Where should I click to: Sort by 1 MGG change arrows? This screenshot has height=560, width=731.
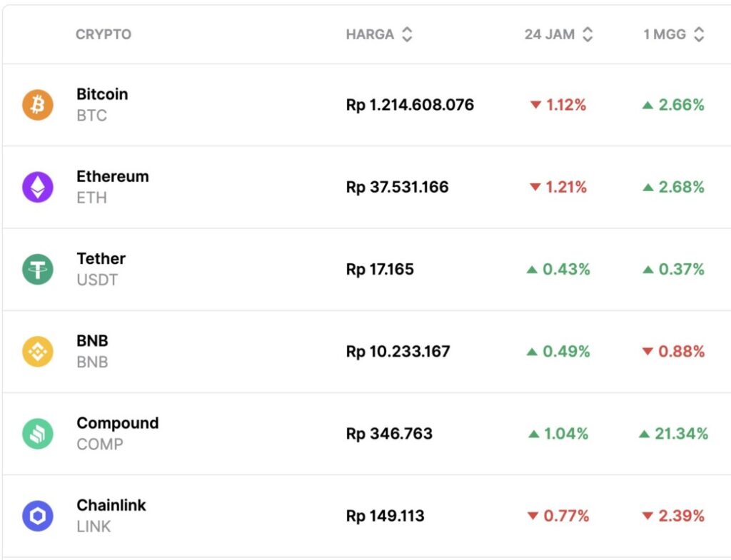pyautogui.click(x=699, y=34)
